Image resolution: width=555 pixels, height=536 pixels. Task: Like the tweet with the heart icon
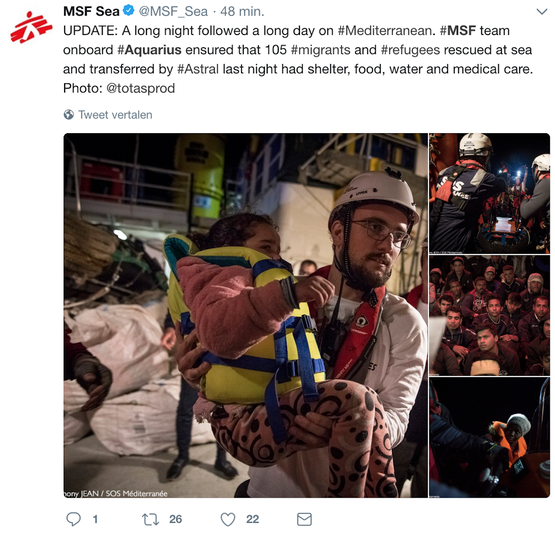pos(228,519)
